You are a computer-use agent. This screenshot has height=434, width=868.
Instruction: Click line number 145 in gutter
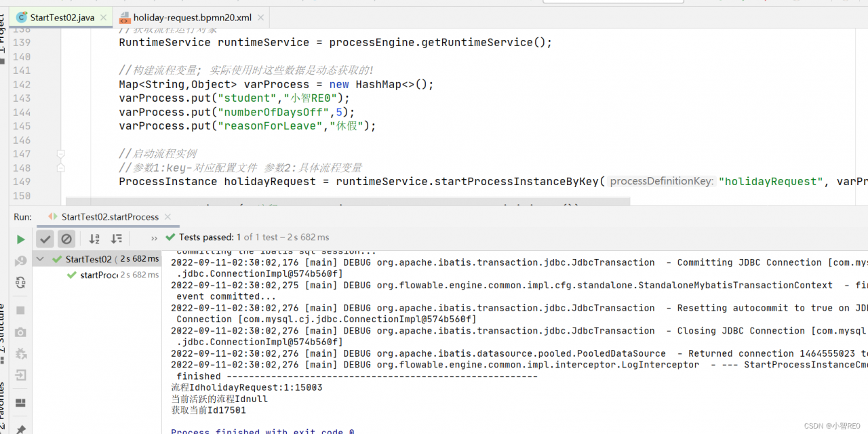[22, 126]
